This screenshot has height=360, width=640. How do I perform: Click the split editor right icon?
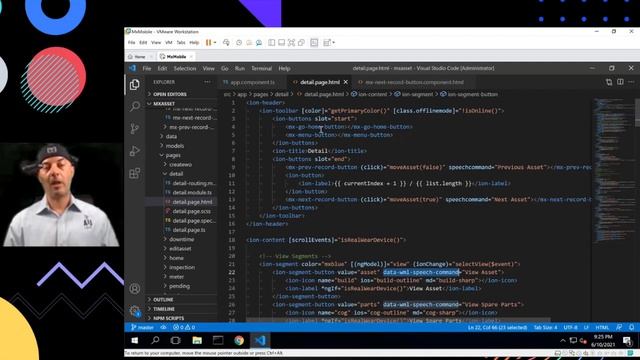(620, 82)
